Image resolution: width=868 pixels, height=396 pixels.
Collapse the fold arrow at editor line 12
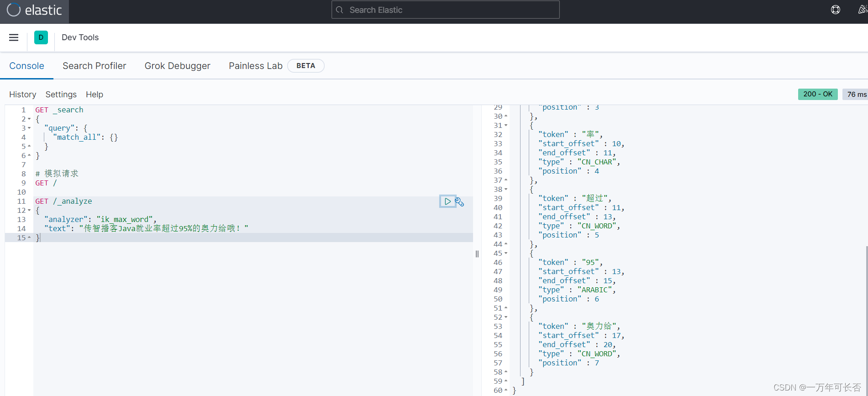[x=29, y=211]
